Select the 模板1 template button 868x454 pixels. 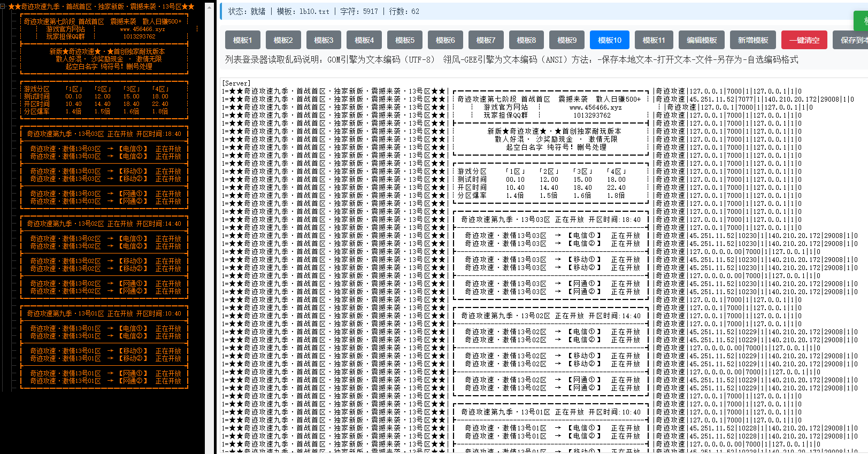click(242, 40)
